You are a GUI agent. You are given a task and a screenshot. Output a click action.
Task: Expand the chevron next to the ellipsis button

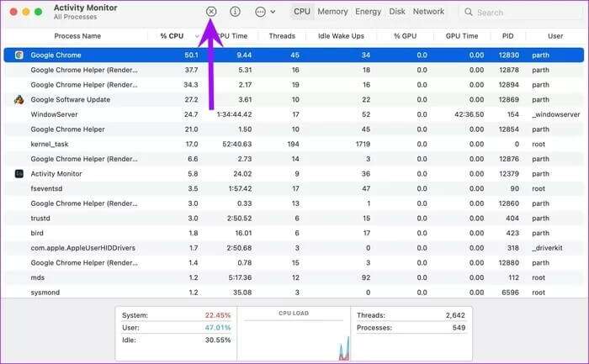click(273, 12)
